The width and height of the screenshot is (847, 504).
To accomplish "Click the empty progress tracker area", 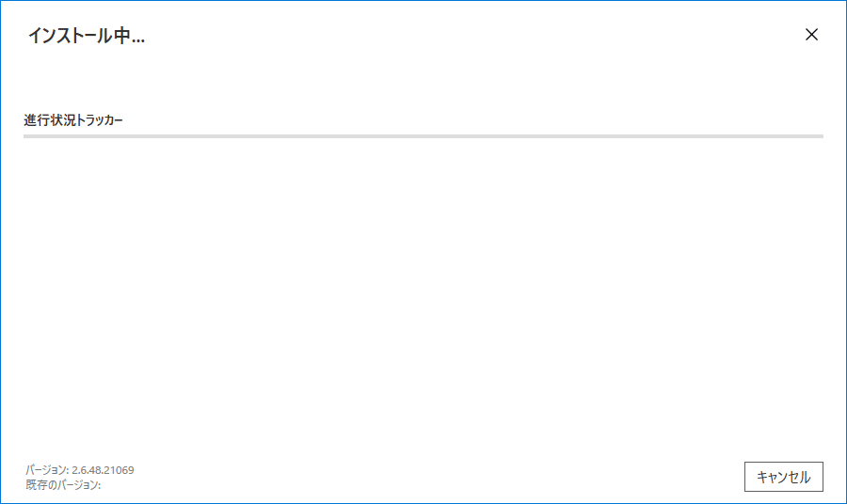I will [423, 291].
